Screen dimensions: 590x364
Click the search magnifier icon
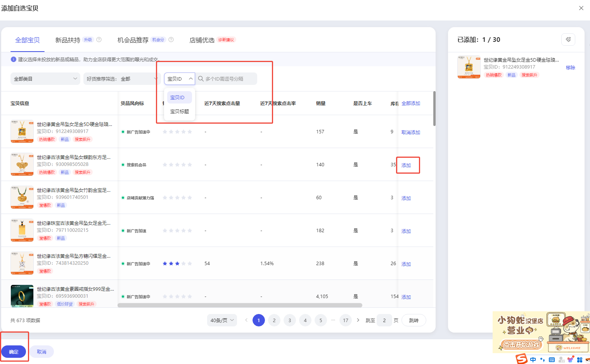[201, 79]
